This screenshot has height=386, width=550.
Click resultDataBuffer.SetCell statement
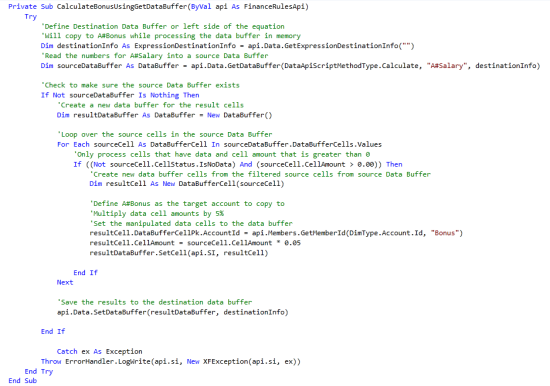[x=179, y=253]
